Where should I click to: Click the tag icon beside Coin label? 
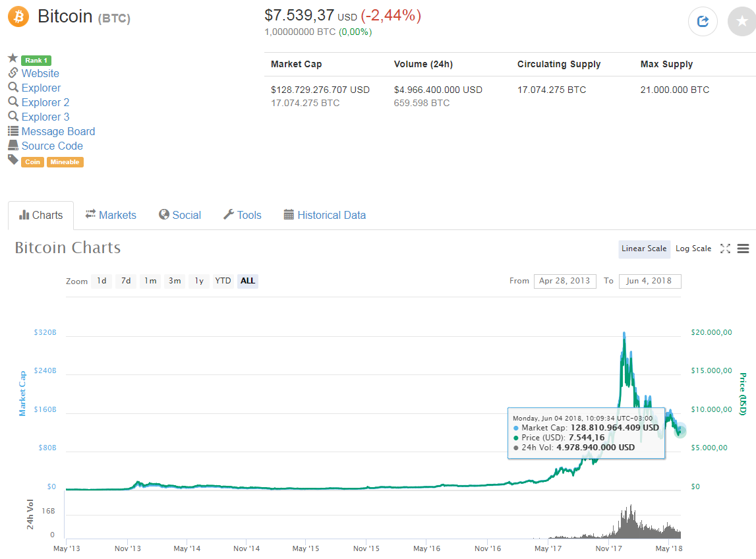[13, 160]
